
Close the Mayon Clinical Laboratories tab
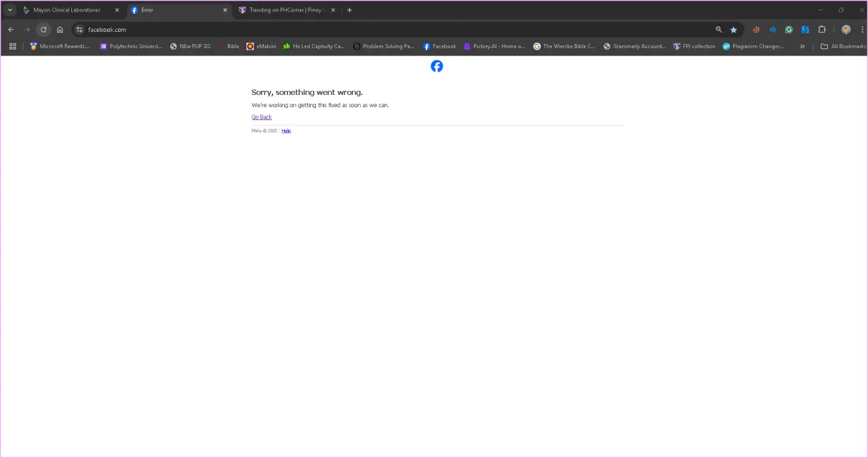pyautogui.click(x=117, y=10)
